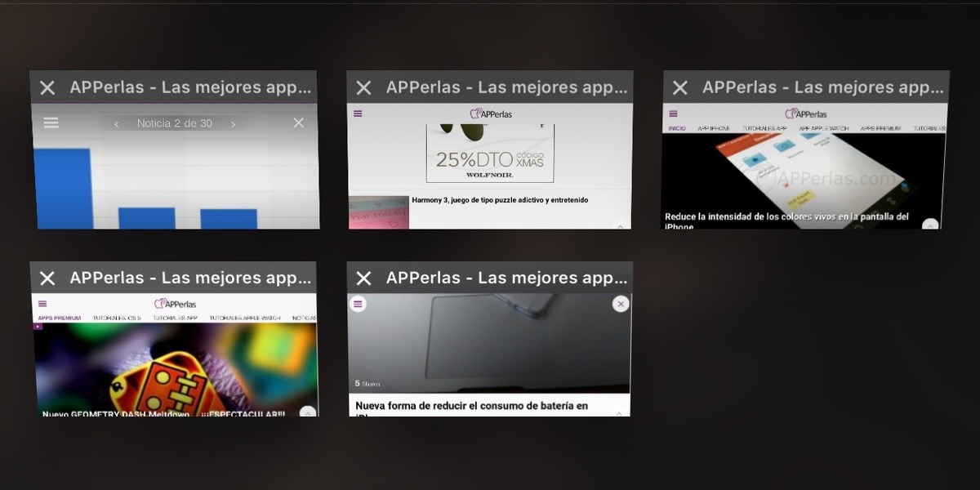980x490 pixels.
Task: Close the Geometry Dash Meltdown tab
Action: click(x=47, y=278)
